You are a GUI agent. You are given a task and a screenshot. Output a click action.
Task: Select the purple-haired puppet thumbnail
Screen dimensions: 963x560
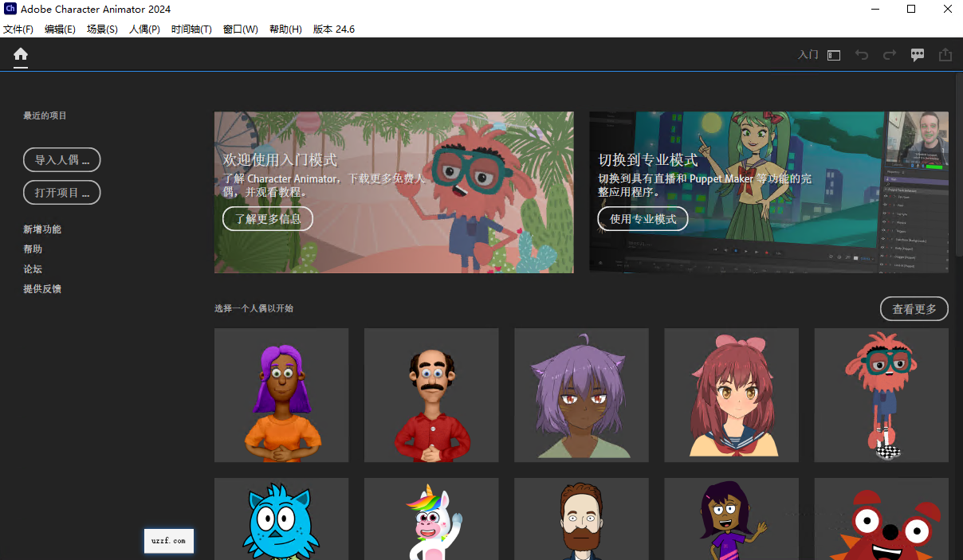click(281, 395)
